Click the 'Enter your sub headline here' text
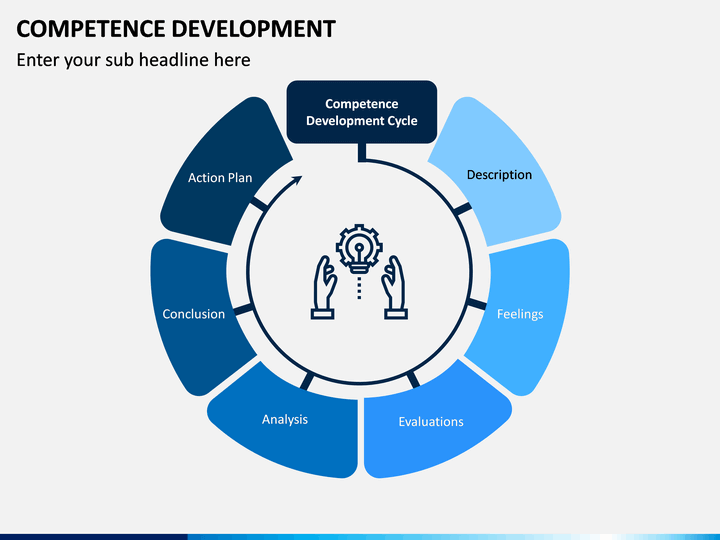 click(134, 60)
